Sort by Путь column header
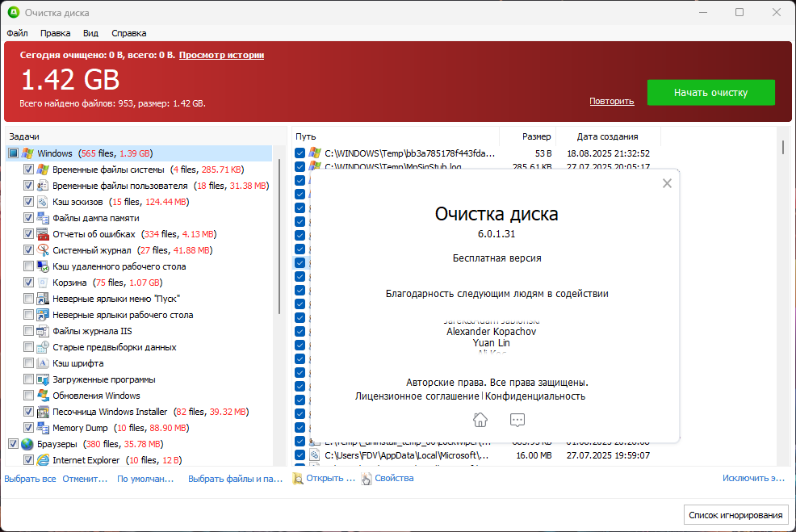 [396, 136]
